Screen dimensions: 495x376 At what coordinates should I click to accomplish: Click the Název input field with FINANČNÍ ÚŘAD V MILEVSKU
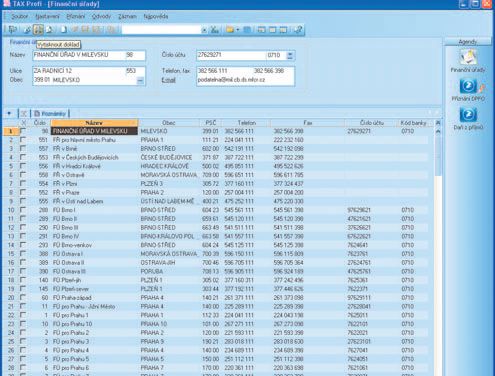coord(79,55)
